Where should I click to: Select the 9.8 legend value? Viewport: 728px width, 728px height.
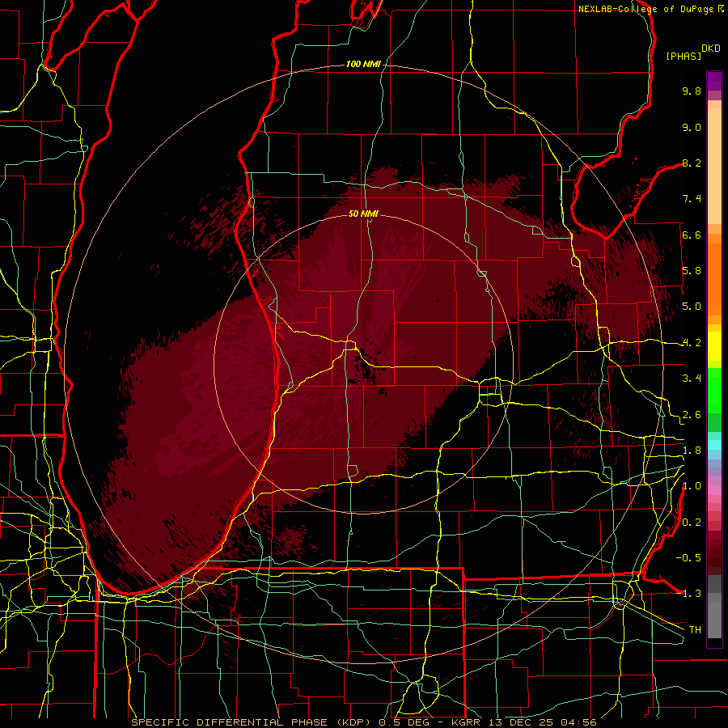(692, 91)
